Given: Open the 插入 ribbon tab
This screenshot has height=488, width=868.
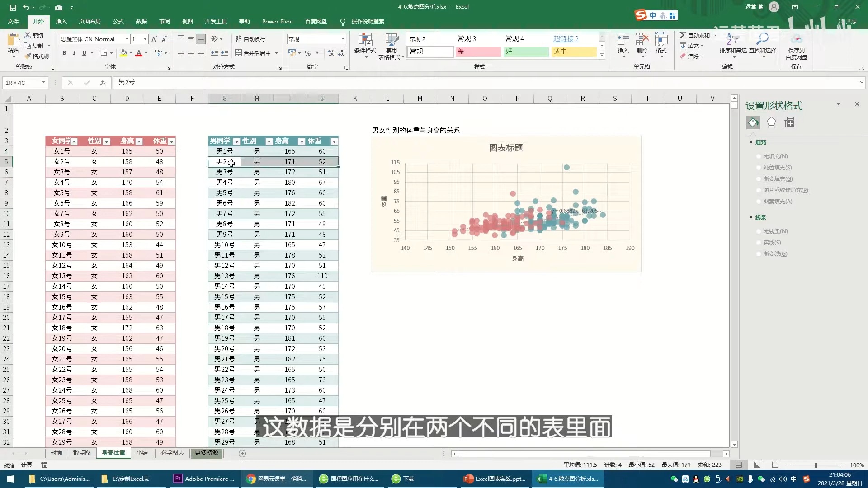Looking at the screenshot, I should point(61,21).
